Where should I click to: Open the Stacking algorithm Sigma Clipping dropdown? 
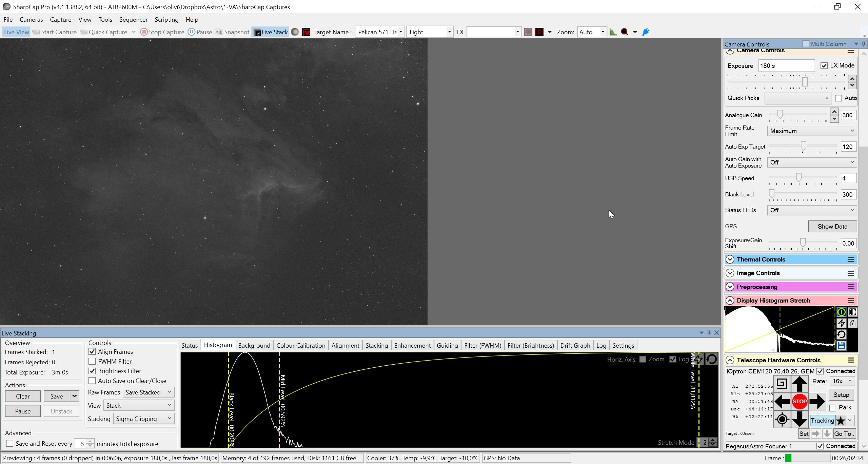(x=144, y=419)
